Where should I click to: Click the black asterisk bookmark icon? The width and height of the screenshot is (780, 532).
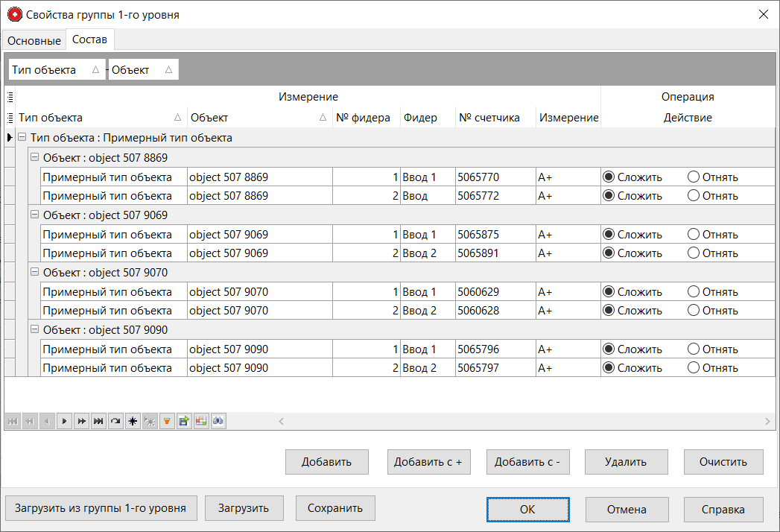pos(133,422)
